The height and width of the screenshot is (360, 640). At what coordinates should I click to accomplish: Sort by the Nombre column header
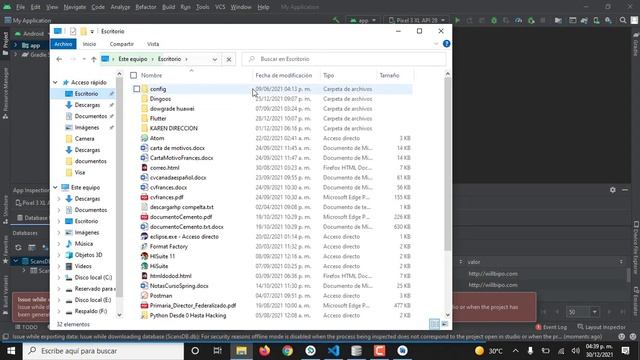coord(151,75)
